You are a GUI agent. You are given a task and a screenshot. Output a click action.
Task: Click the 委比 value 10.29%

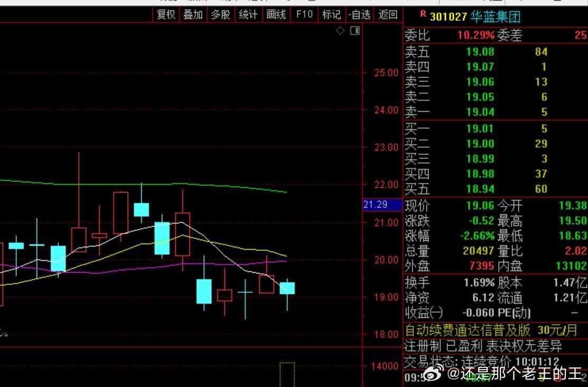(476, 35)
